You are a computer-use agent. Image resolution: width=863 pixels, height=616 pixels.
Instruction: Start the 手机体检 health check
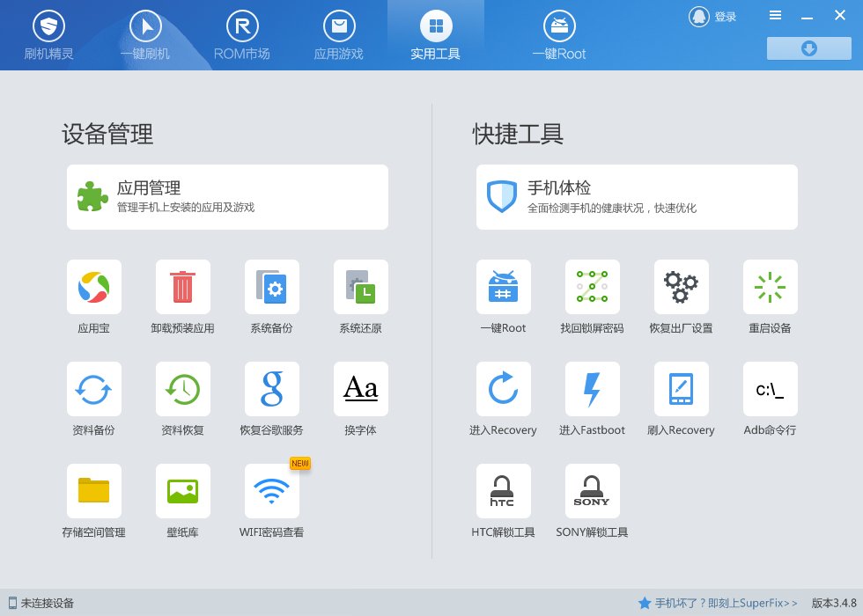(x=637, y=197)
